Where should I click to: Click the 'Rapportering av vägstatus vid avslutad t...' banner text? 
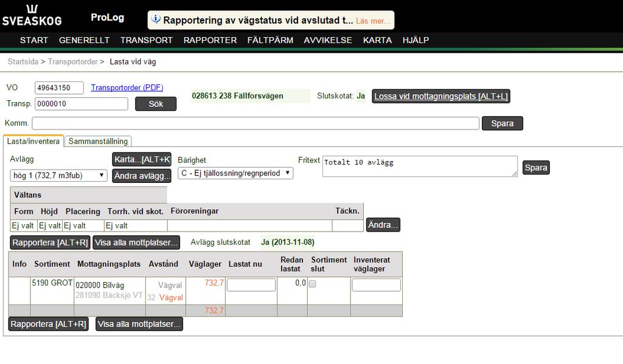point(258,20)
